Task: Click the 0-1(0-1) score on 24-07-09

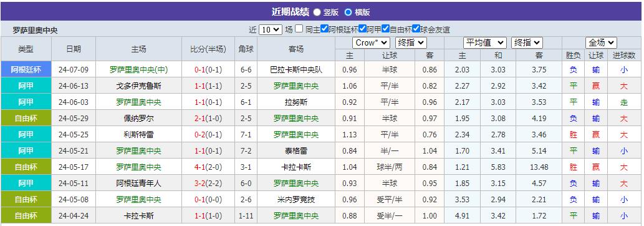Action: coord(208,69)
